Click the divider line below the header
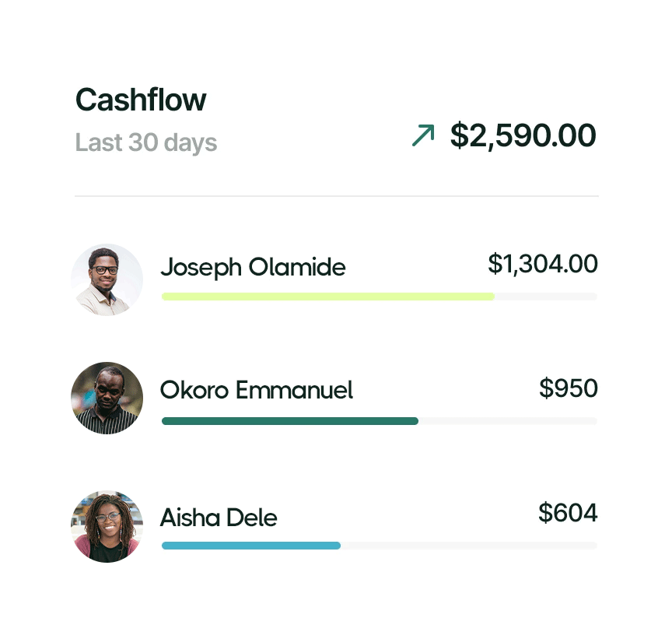Screen dimensions: 672x632 (x=337, y=196)
